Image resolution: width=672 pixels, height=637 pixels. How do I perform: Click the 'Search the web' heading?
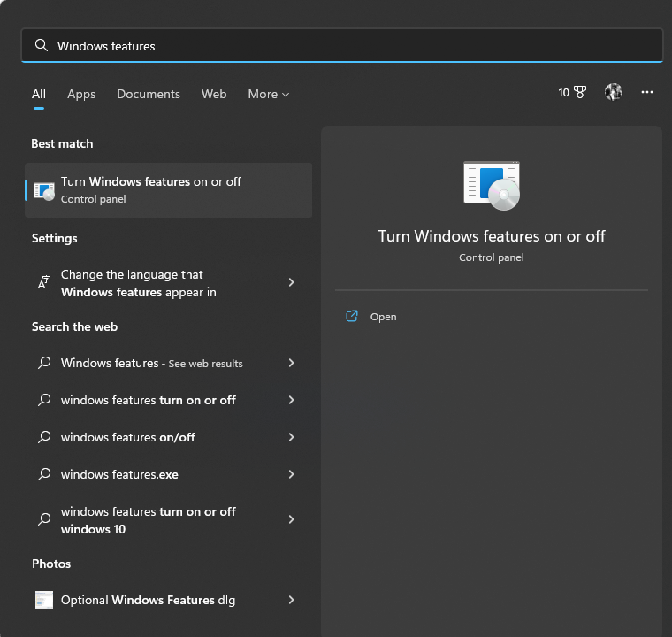tap(74, 326)
